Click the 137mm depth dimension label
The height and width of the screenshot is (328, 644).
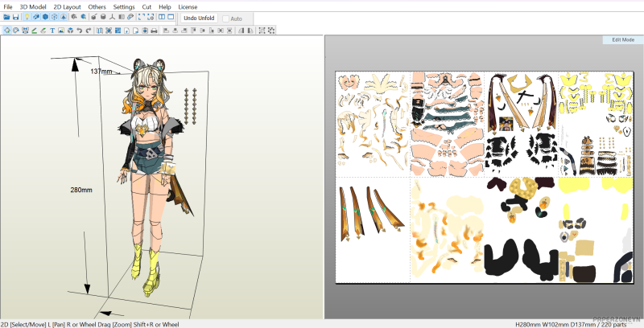point(101,72)
